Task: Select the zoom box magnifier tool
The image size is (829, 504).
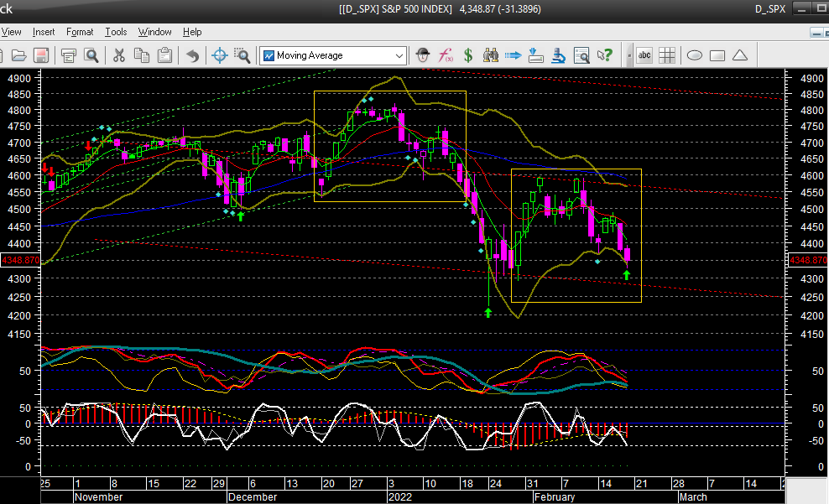Action: pos(242,55)
